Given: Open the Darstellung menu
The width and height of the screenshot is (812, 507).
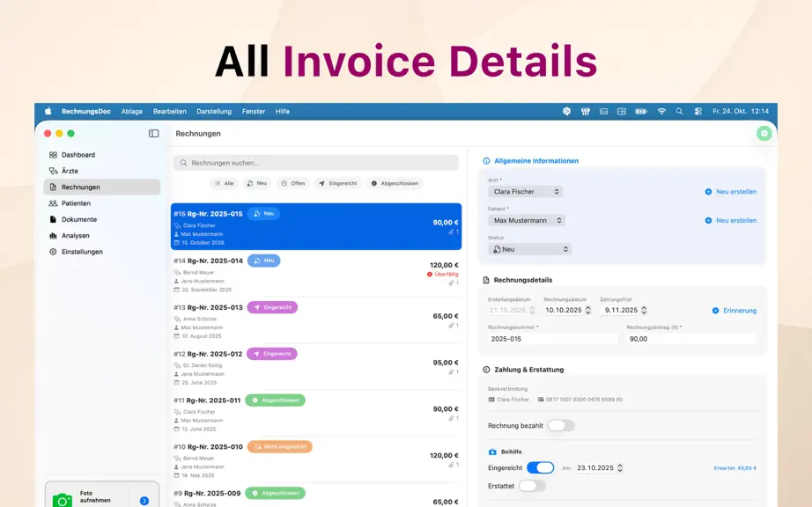Looking at the screenshot, I should tap(214, 111).
